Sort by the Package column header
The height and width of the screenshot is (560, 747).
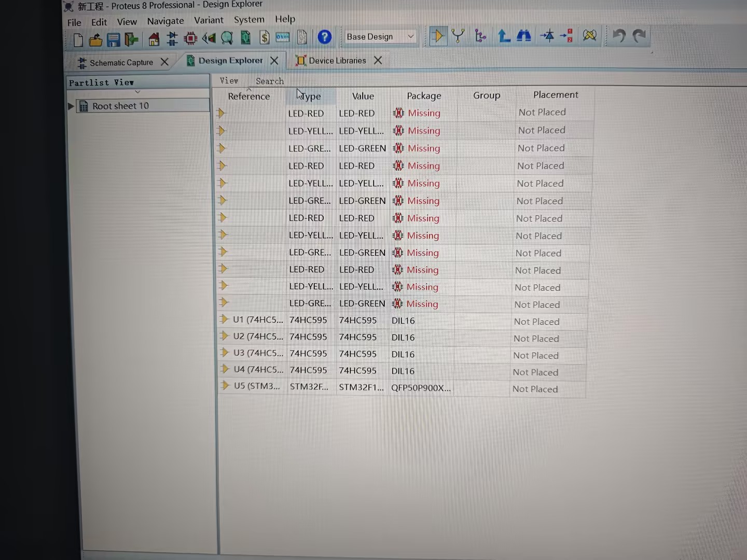click(424, 96)
